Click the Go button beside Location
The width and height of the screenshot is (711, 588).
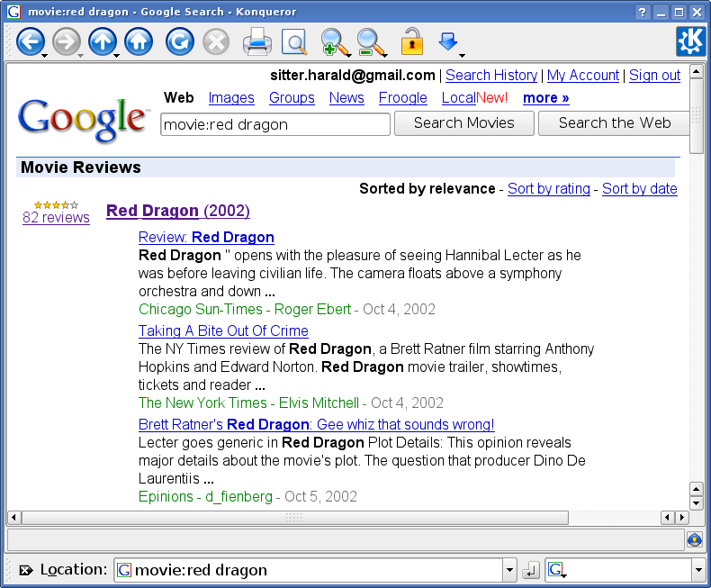point(530,570)
